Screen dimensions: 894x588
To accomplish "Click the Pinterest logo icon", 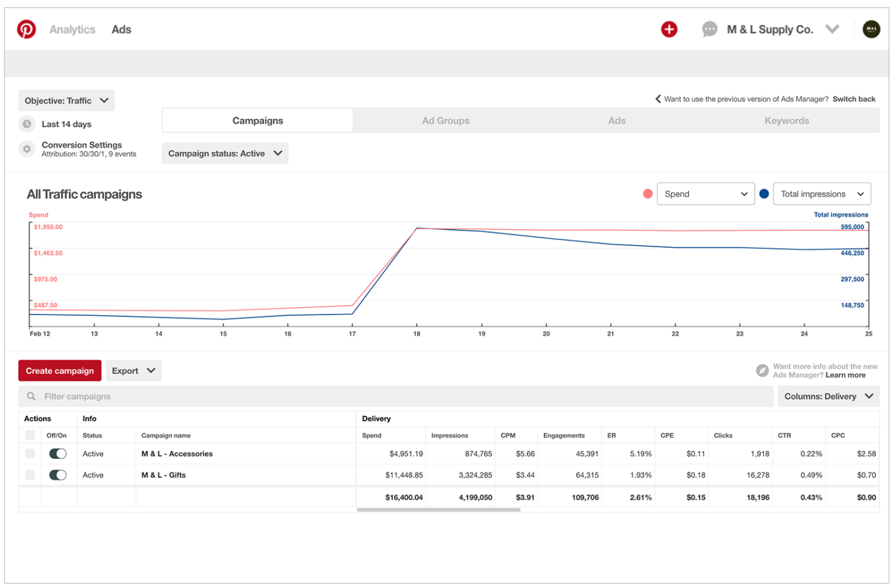I will coord(26,29).
